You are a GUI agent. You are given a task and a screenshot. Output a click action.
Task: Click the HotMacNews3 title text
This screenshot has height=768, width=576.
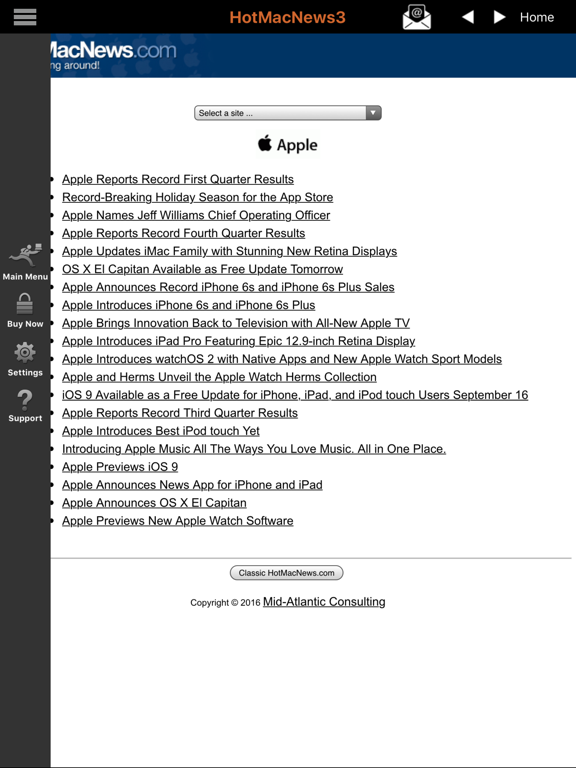point(288,17)
